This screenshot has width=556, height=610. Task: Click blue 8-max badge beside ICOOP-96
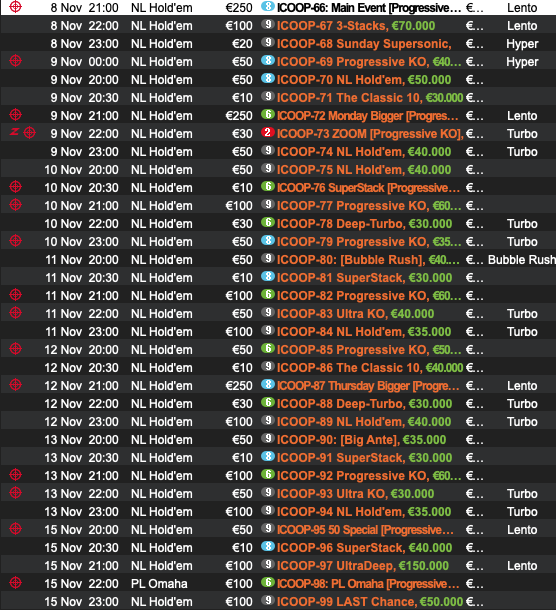coord(268,547)
